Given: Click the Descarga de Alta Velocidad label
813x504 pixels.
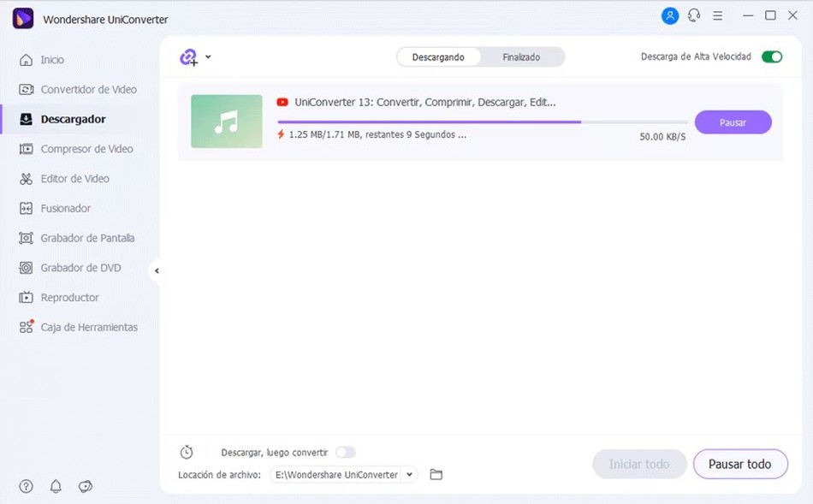Looking at the screenshot, I should 696,56.
